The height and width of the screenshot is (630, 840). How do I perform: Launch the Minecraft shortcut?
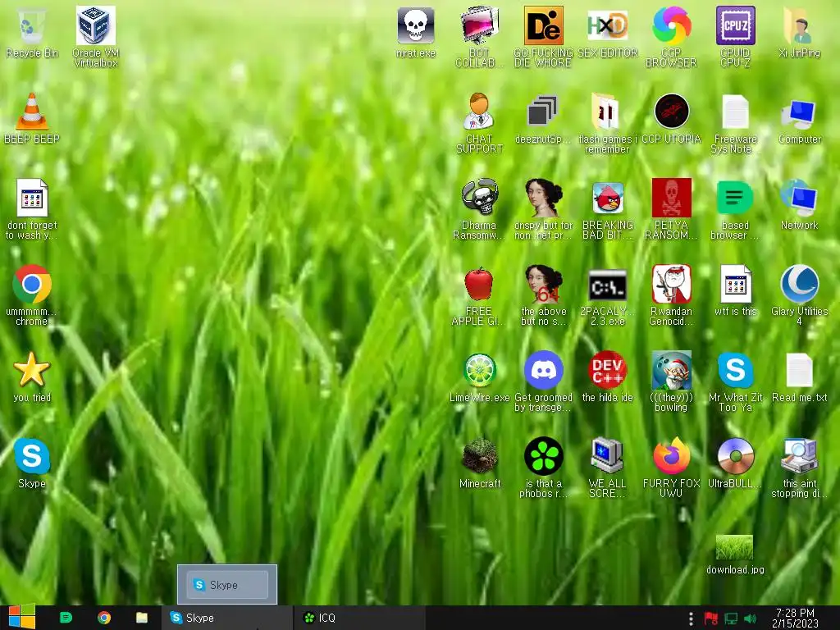(x=479, y=456)
